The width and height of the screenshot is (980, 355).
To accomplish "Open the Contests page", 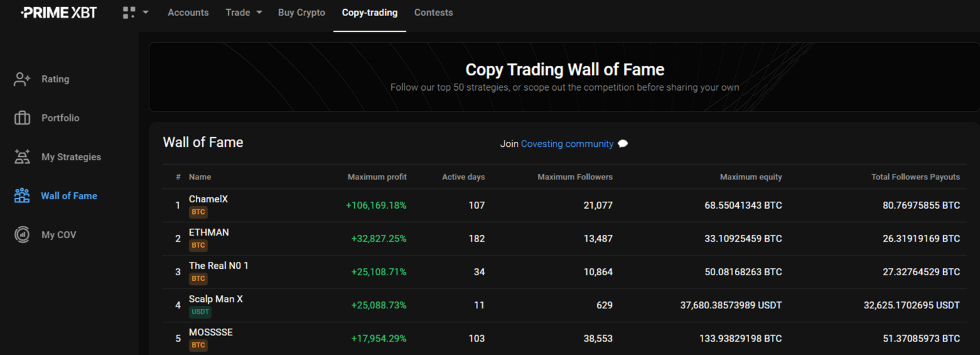I will pos(433,12).
